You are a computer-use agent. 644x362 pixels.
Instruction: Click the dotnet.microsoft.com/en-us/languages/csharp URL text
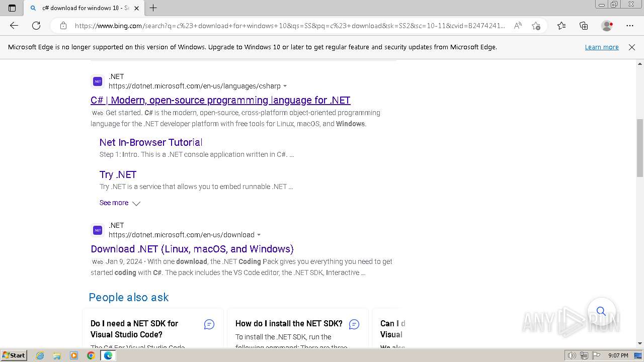pyautogui.click(x=195, y=86)
